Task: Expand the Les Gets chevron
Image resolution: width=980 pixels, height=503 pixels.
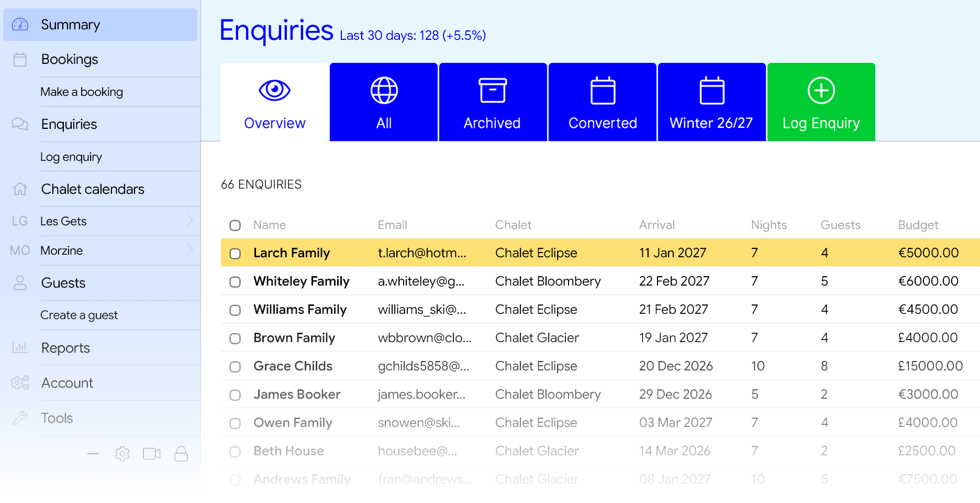Action: point(190,221)
